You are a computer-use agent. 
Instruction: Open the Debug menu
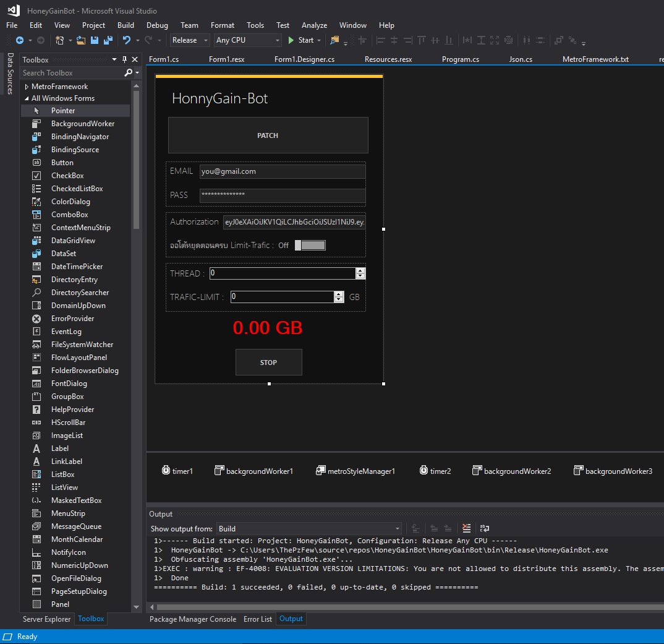tap(157, 25)
